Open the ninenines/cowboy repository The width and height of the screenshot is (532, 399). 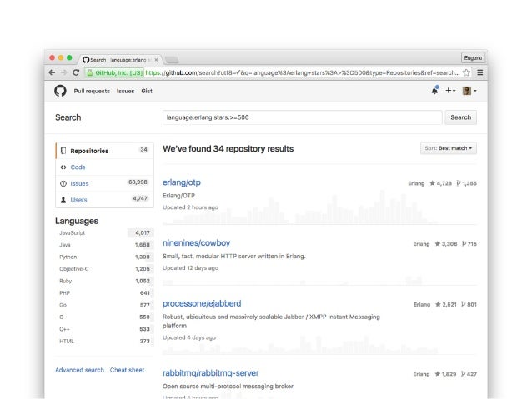196,242
